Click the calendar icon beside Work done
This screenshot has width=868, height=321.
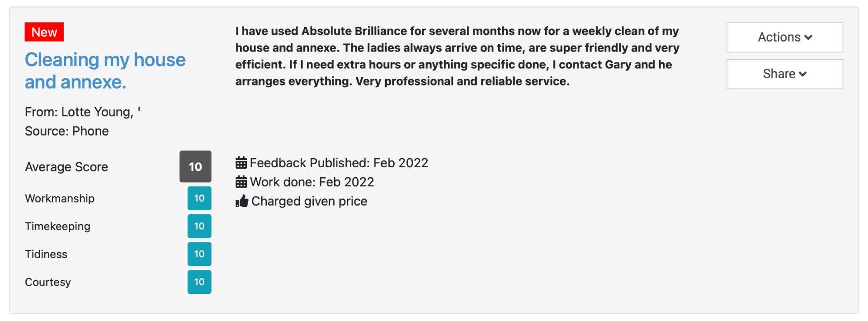tap(241, 182)
